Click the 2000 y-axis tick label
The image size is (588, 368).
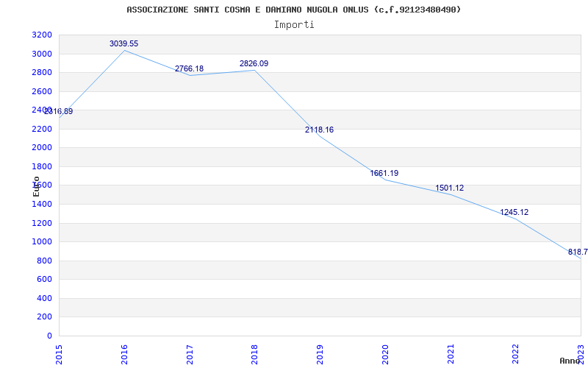click(42, 148)
